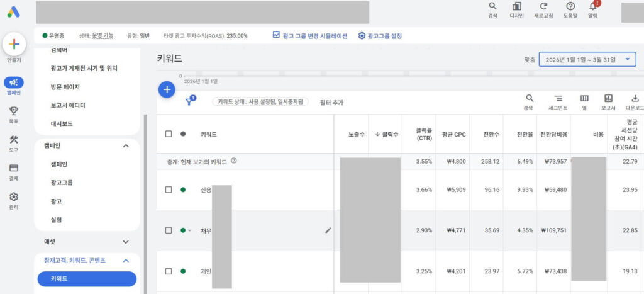Screen dimensions: 644x294
Task: Check the 채무 keyword row checkbox
Action: coord(169,230)
